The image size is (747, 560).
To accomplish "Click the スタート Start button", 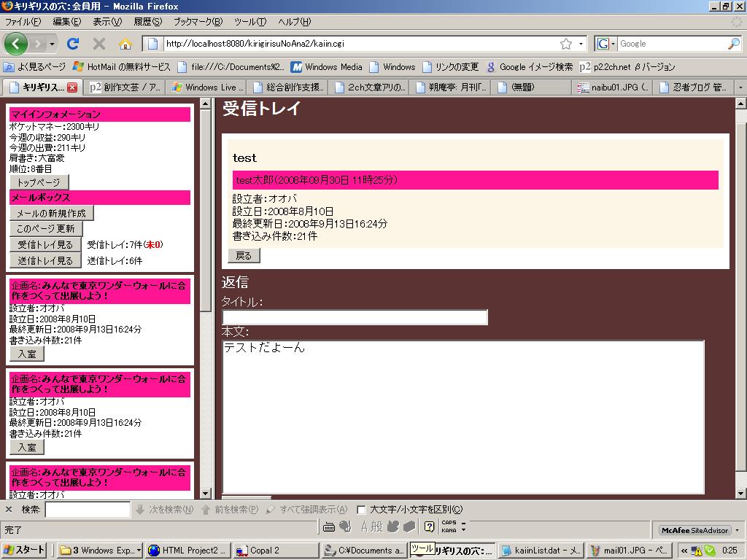I will (x=24, y=550).
